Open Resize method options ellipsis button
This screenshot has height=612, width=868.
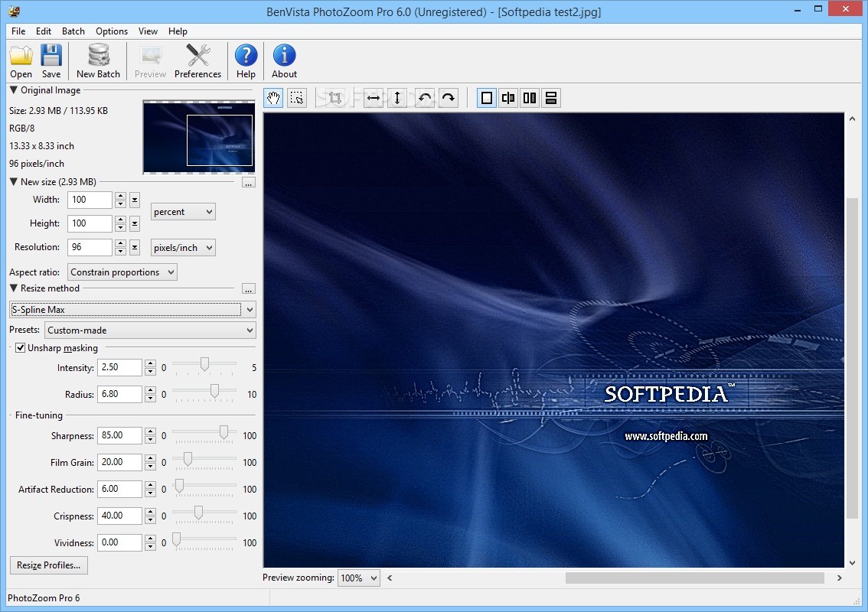click(249, 289)
